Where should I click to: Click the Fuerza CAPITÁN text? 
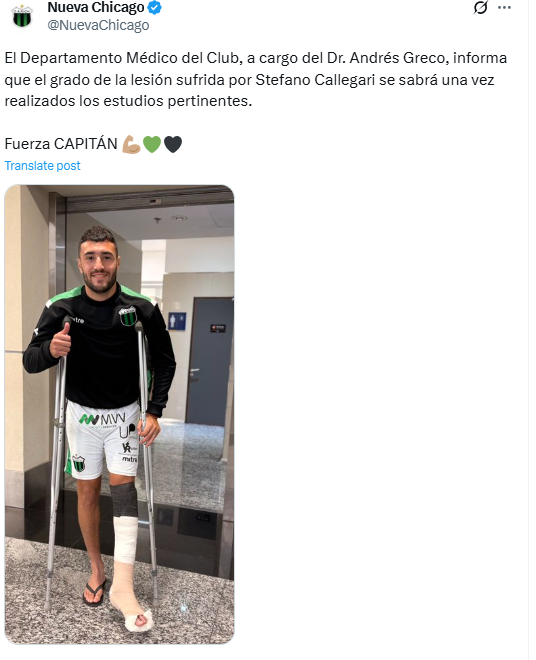[x=61, y=144]
